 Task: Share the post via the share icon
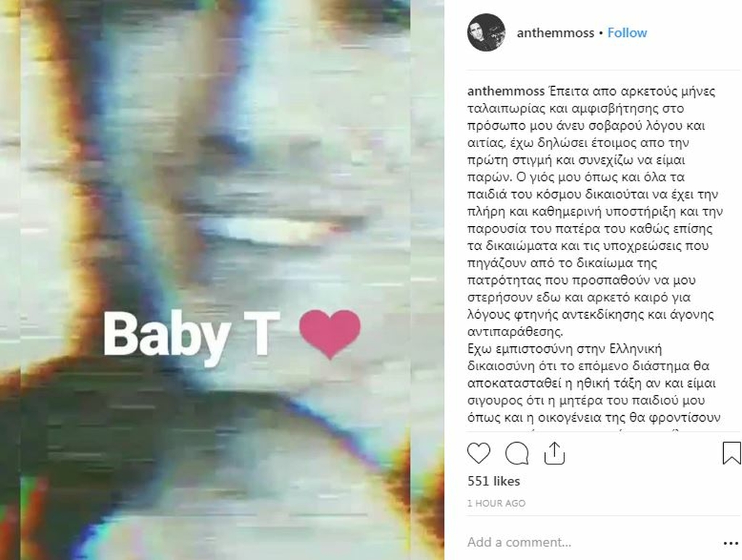554,453
